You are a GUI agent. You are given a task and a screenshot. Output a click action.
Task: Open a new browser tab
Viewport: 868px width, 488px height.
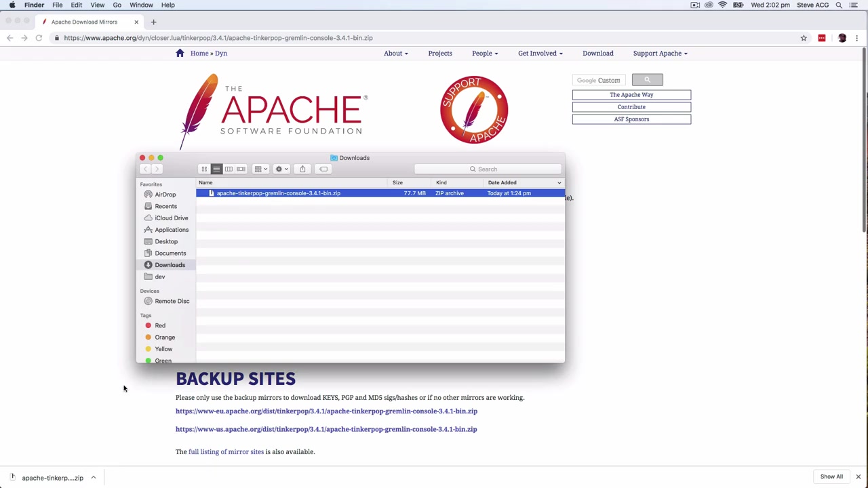pos(153,22)
